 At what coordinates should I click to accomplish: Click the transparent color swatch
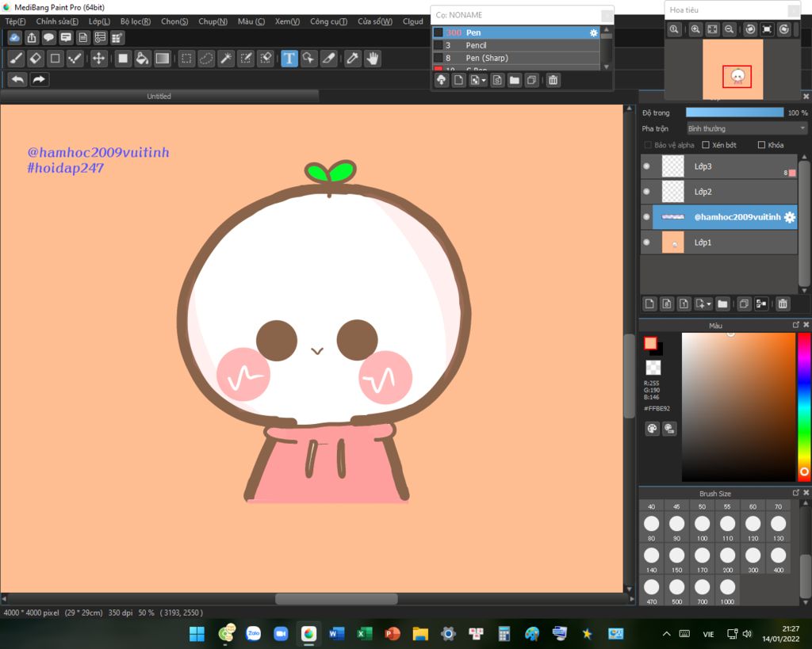tap(653, 368)
